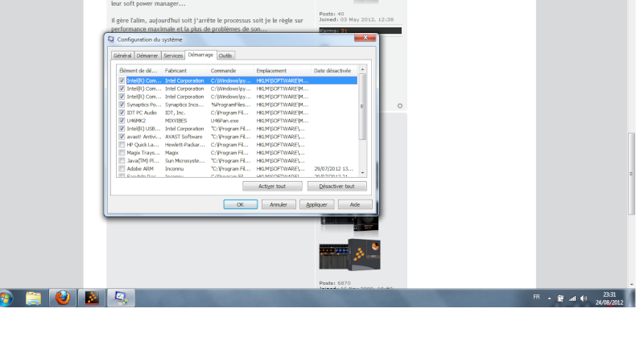Uncheck the IDT PC Audio startup item
The width and height of the screenshot is (644, 362).
point(122,113)
